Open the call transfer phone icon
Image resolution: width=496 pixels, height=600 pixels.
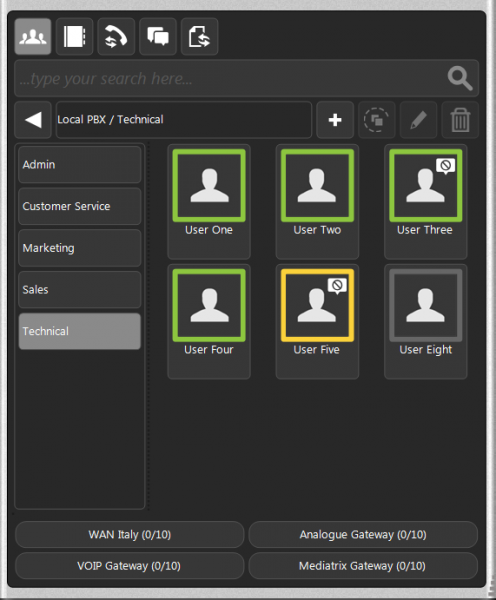pos(116,37)
